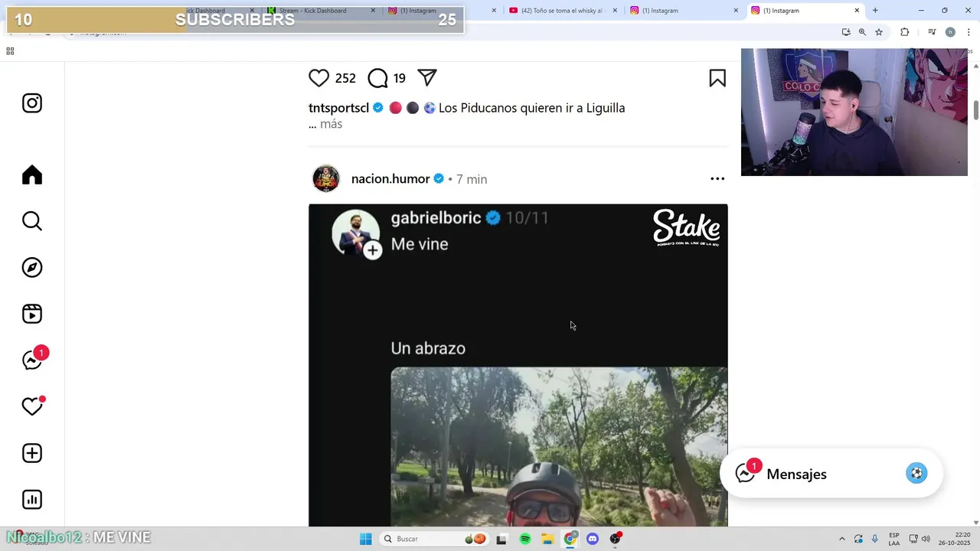
Task: Open nacion.humor post options menu
Action: pyautogui.click(x=717, y=179)
